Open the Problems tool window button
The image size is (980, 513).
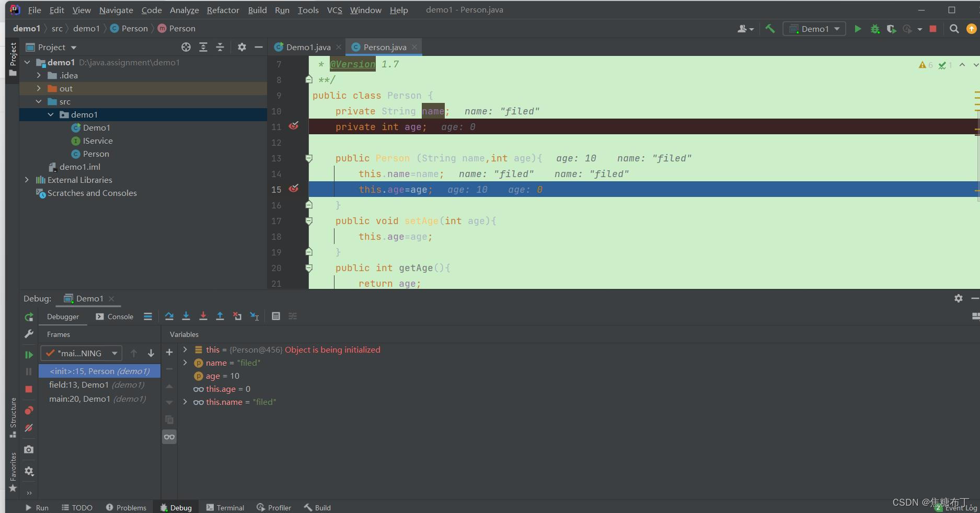coord(126,507)
